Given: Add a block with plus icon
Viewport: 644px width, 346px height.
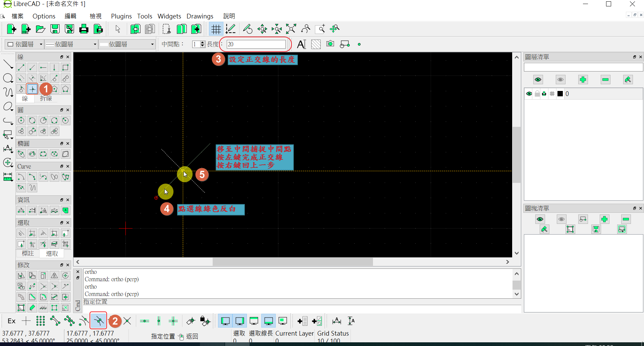Looking at the screenshot, I should tap(604, 219).
